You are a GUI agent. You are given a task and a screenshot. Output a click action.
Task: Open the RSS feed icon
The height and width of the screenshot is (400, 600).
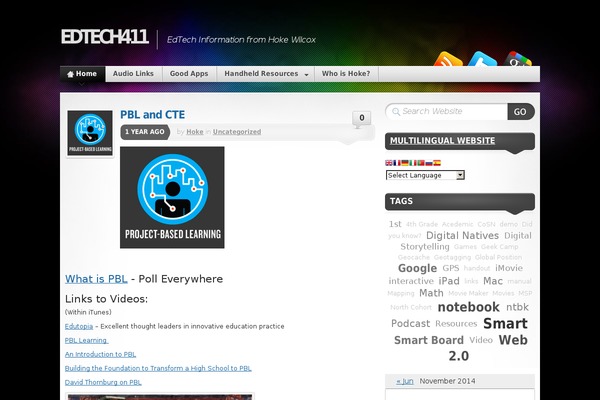pos(448,59)
